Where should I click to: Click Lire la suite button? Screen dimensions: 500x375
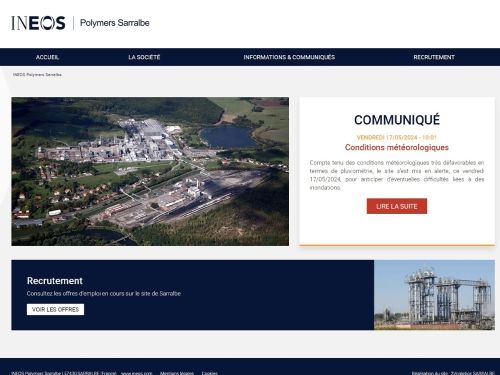[397, 206]
